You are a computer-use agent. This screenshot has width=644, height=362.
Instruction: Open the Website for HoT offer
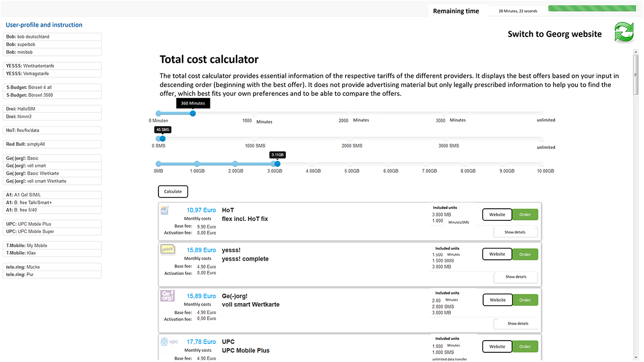point(497,214)
